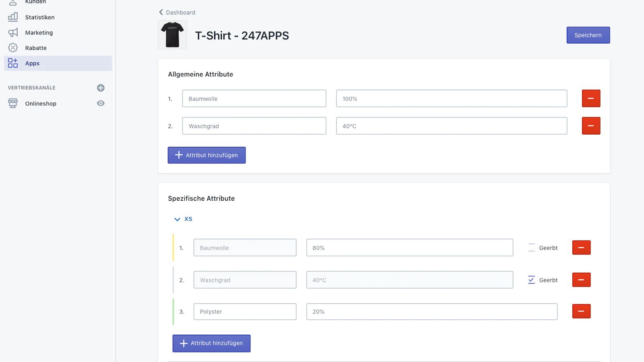This screenshot has height=362, width=644.
Task: Open Onlineshop sales channel
Action: click(x=41, y=103)
